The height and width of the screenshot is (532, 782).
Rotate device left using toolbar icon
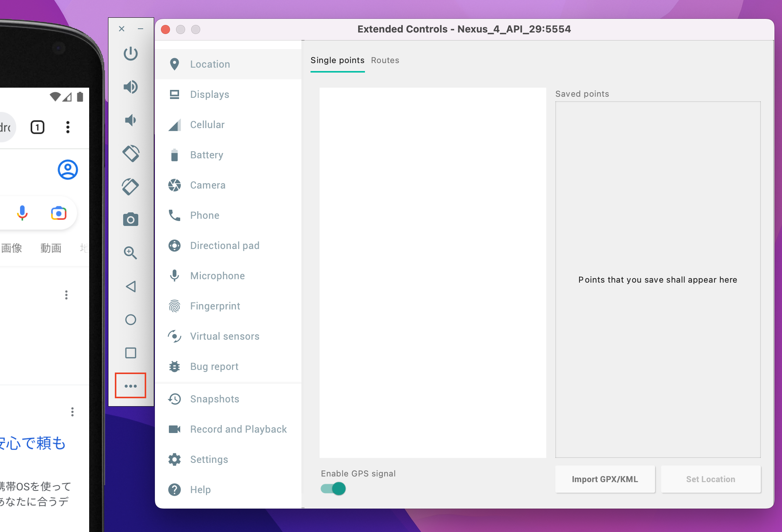131,153
